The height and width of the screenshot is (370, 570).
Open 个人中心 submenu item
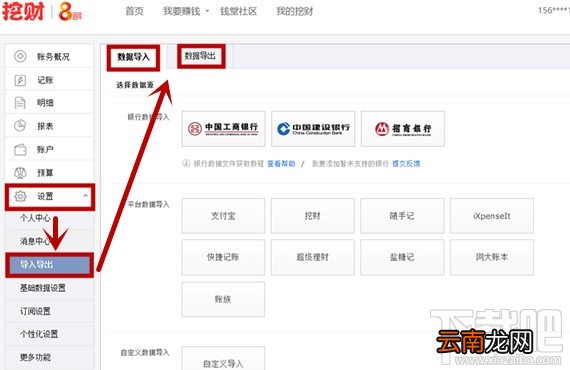pos(49,218)
